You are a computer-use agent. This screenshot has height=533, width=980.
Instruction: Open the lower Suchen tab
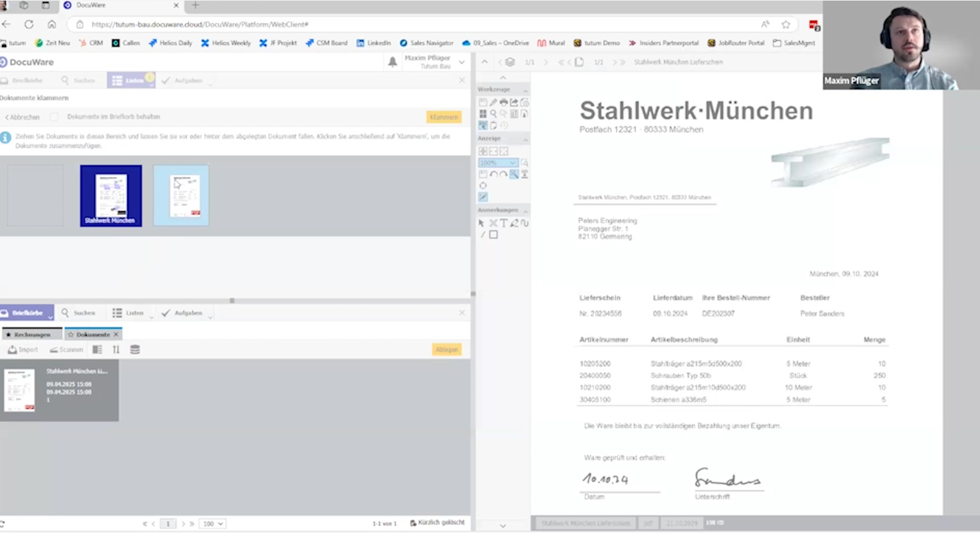[78, 312]
